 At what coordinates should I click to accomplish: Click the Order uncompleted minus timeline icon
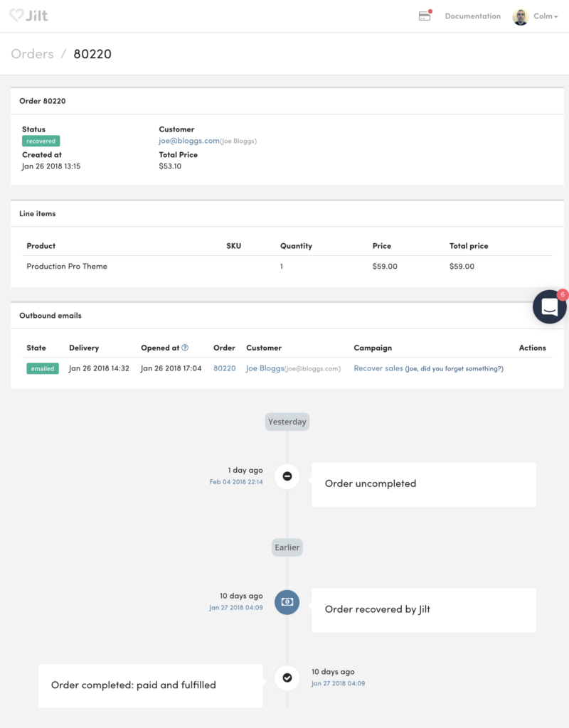[x=287, y=476]
